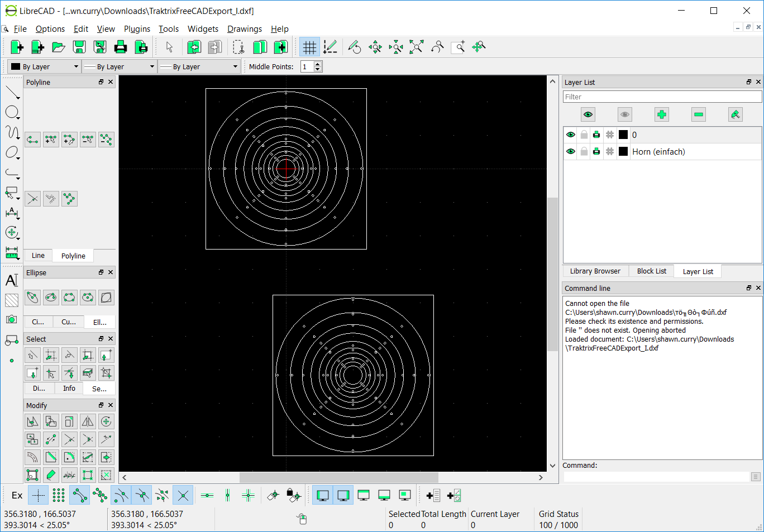Click the Print icon in the toolbar
The width and height of the screenshot is (764, 532).
120,47
